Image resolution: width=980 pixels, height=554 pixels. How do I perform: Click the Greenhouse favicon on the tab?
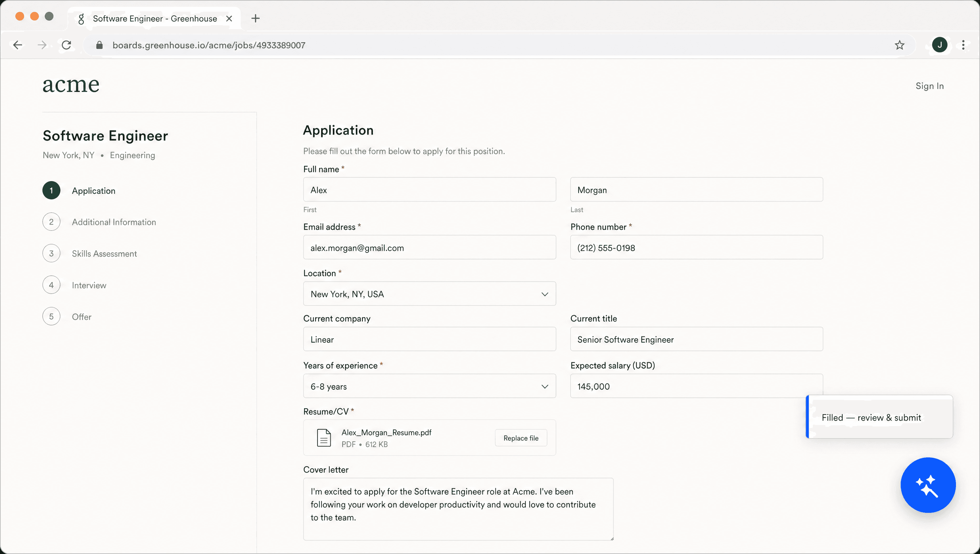pyautogui.click(x=81, y=19)
